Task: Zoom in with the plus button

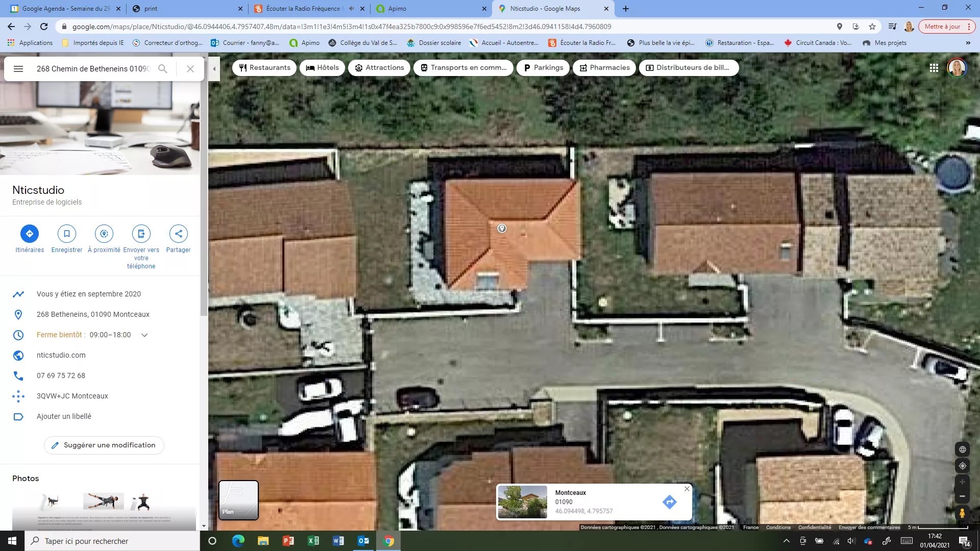Action: coord(962,482)
